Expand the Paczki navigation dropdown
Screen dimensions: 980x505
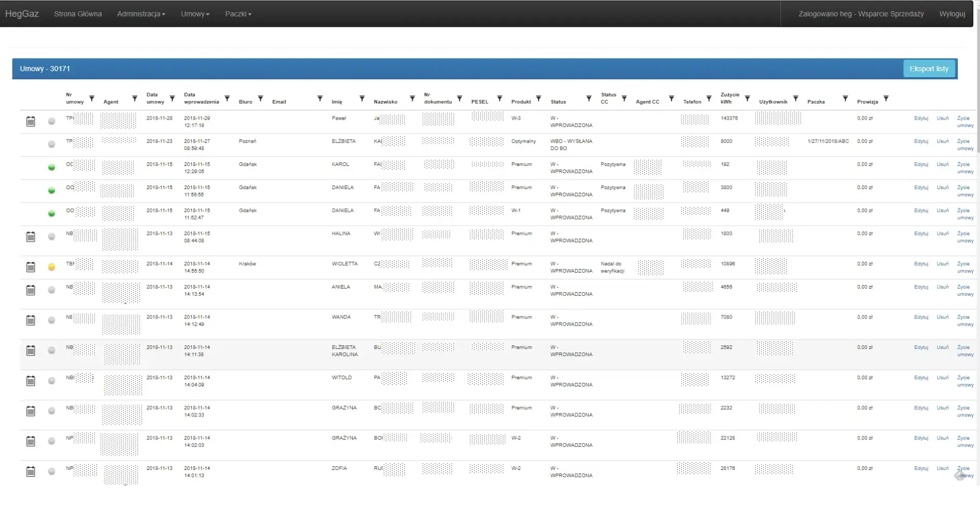238,14
